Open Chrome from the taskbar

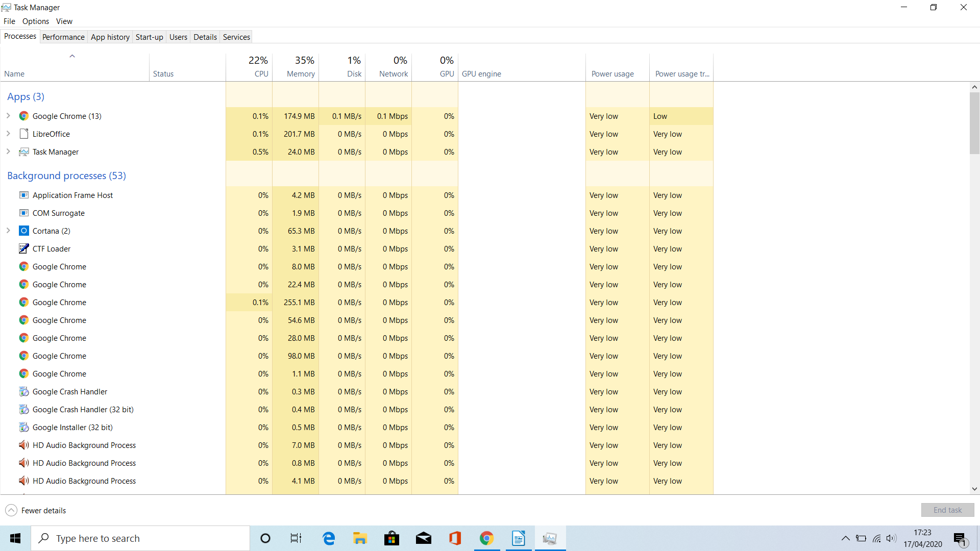pos(486,538)
